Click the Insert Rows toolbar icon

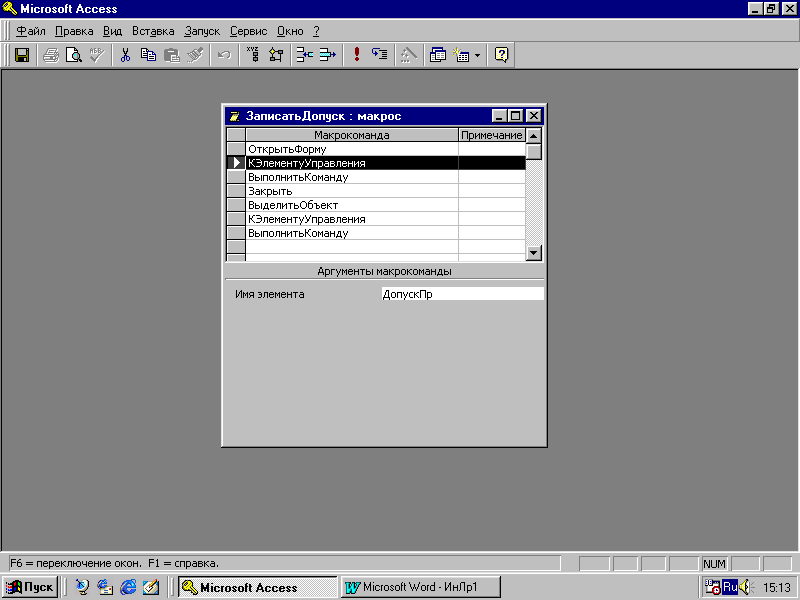pos(305,55)
